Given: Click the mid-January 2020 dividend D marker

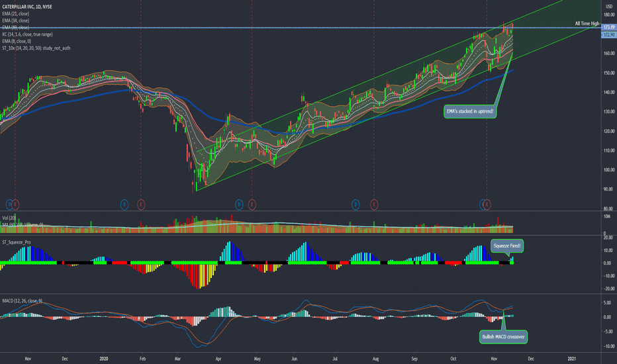Looking at the screenshot, I should pyautogui.click(x=124, y=205).
